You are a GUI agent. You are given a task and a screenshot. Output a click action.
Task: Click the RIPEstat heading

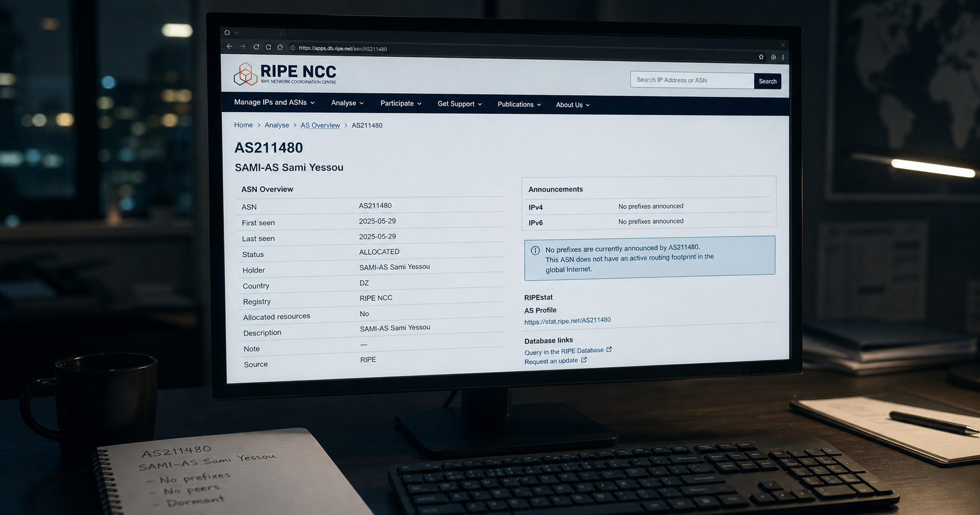(538, 297)
